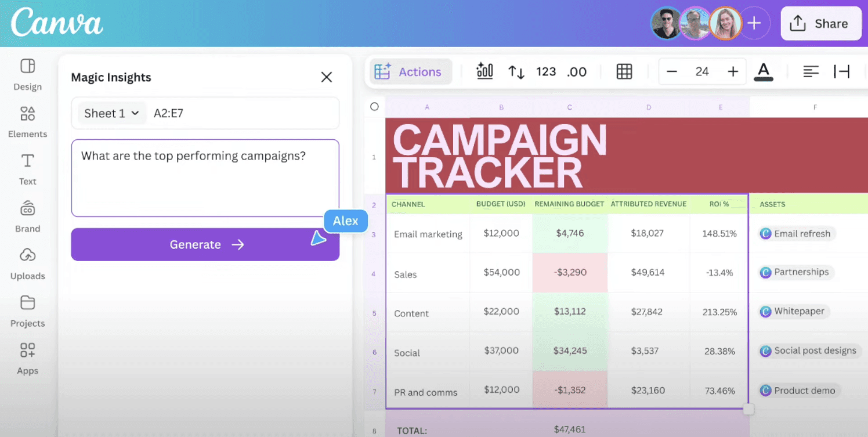The image size is (868, 437).
Task: Click the column width icon
Action: pos(841,72)
